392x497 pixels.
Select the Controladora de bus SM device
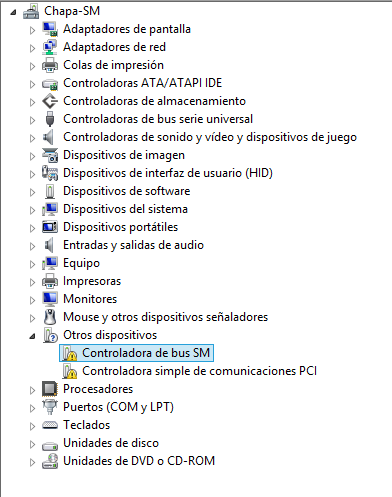(146, 353)
